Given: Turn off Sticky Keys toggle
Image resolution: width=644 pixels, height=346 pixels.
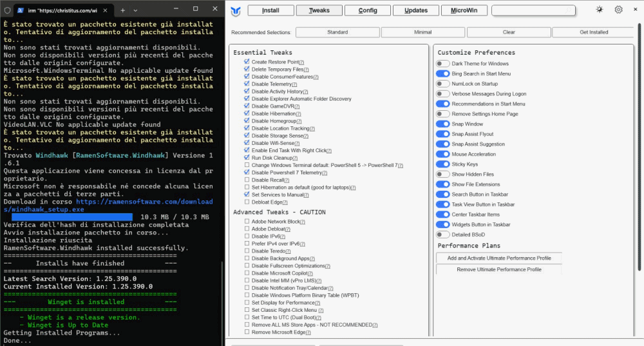Looking at the screenshot, I should (443, 164).
